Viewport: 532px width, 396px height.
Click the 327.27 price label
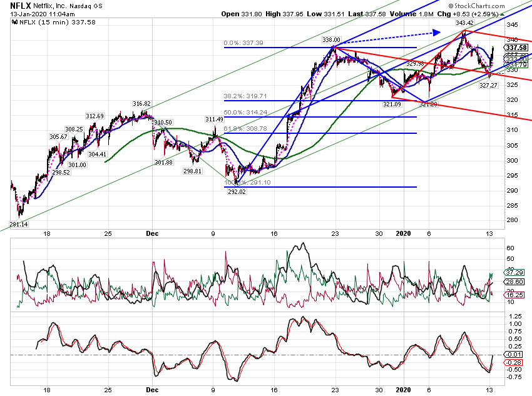tap(488, 86)
